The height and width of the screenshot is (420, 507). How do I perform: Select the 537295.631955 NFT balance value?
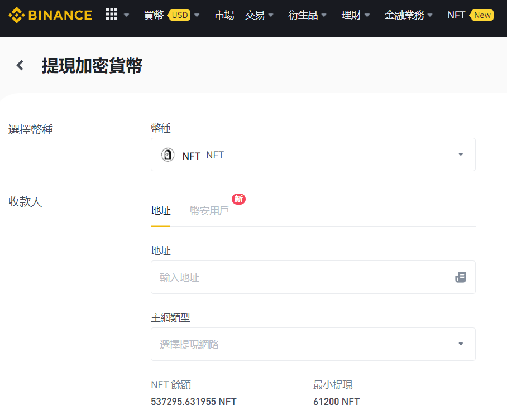(x=194, y=402)
